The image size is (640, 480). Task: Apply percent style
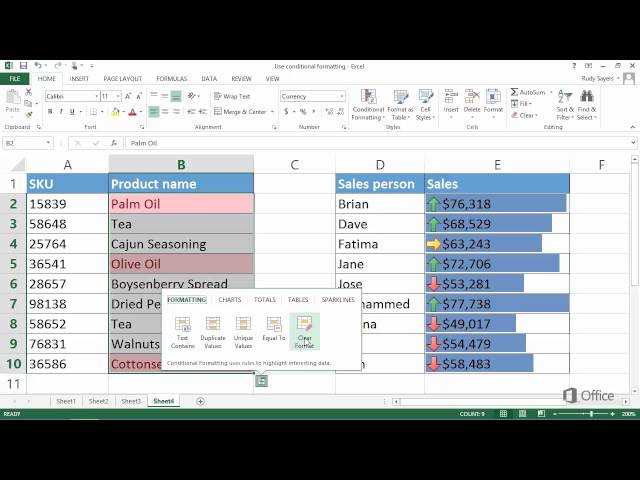tap(303, 111)
